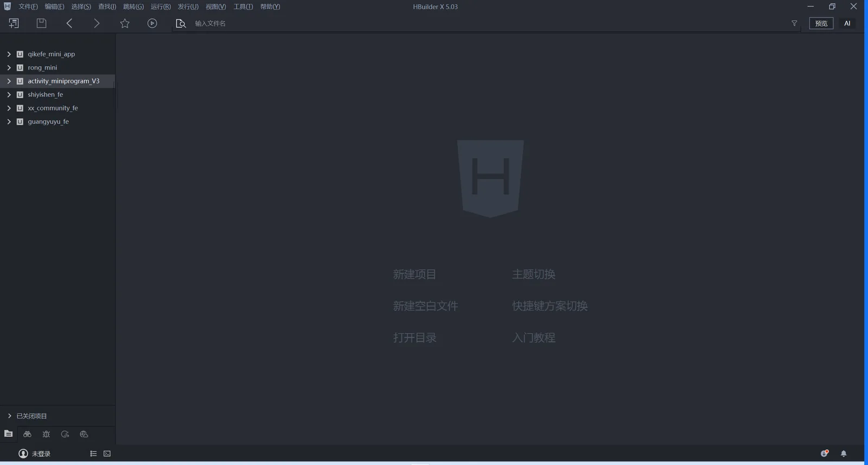Select the guangyuyu_fe project name
The width and height of the screenshot is (868, 465).
(48, 122)
